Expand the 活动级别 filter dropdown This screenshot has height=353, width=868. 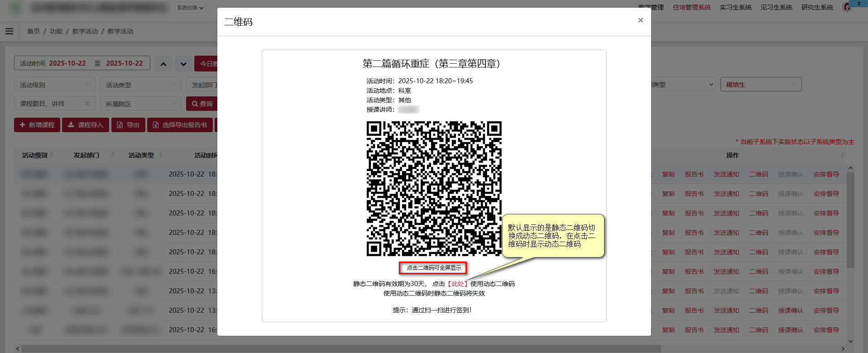(55, 85)
